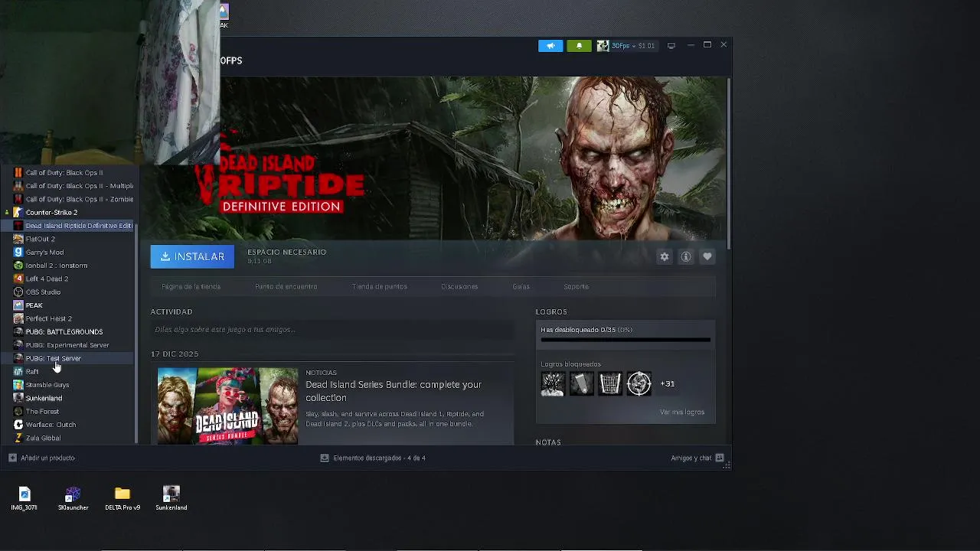Select Left 4 Dead 2 in library

coord(47,279)
